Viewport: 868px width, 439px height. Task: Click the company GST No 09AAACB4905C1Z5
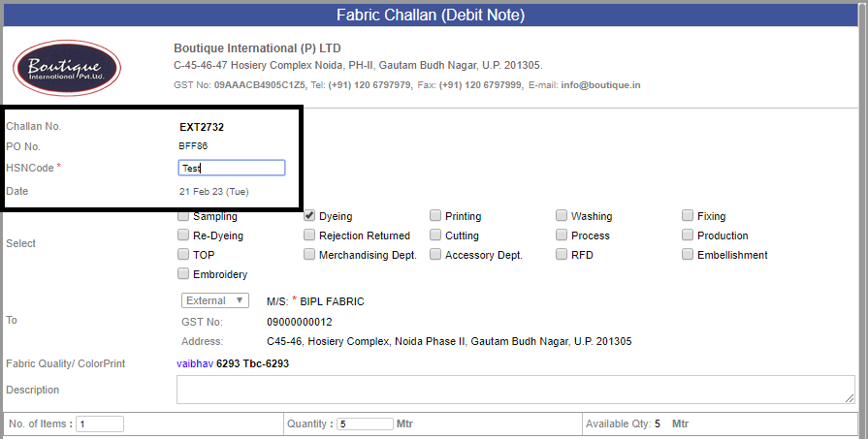coord(260,85)
